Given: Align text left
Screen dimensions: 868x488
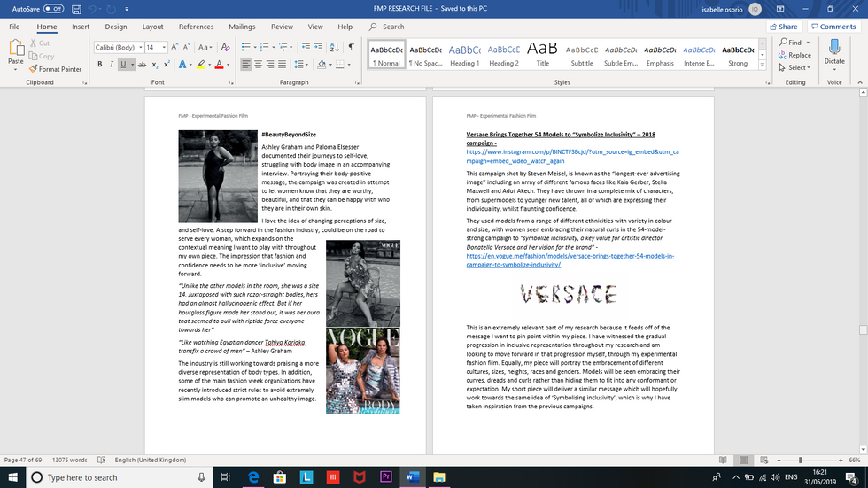Looking at the screenshot, I should pos(246,64).
